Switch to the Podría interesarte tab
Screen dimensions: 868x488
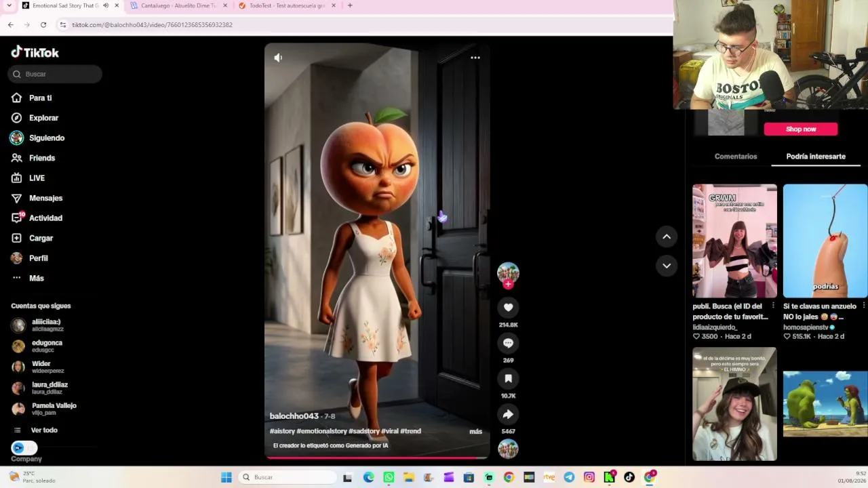(816, 157)
